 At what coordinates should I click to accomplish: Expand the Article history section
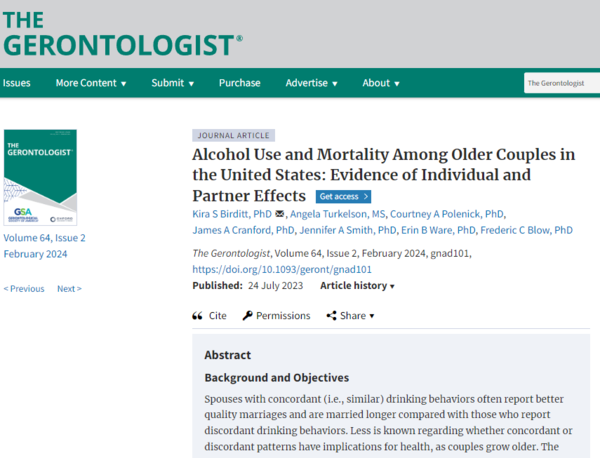coord(357,286)
